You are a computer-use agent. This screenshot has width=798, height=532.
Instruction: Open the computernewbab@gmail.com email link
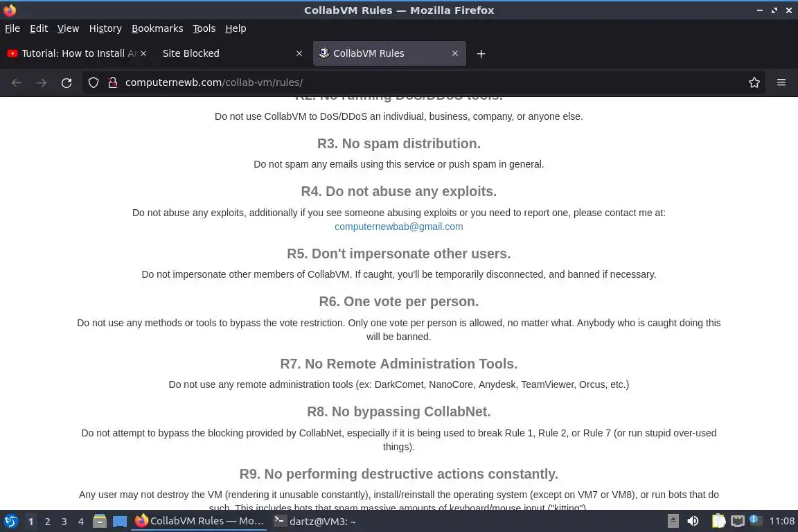click(398, 227)
